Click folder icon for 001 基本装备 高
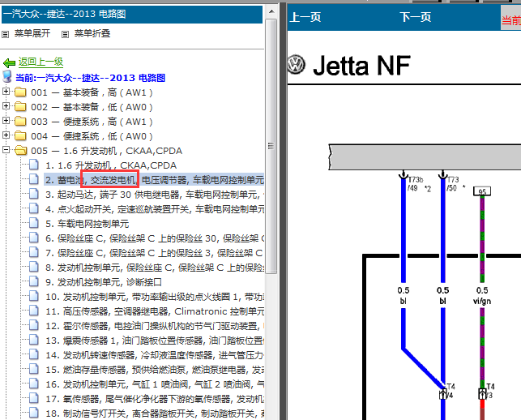The image size is (521, 420). [20, 92]
